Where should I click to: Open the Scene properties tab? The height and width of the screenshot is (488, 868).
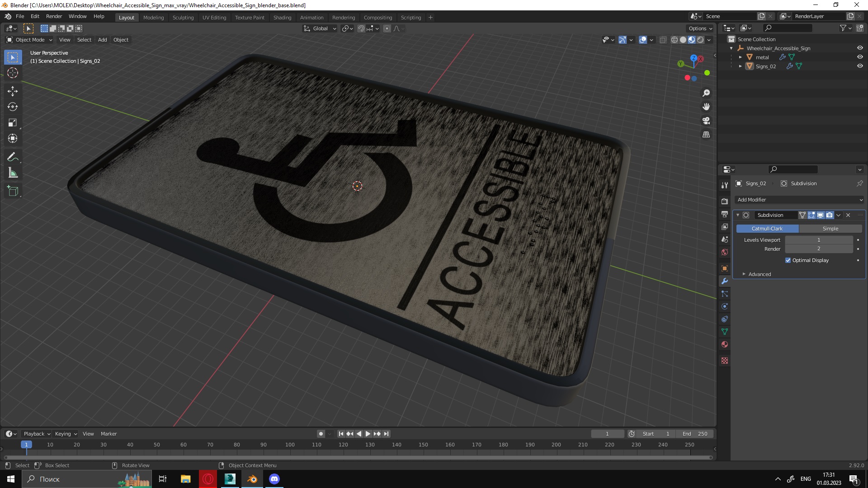(x=725, y=239)
